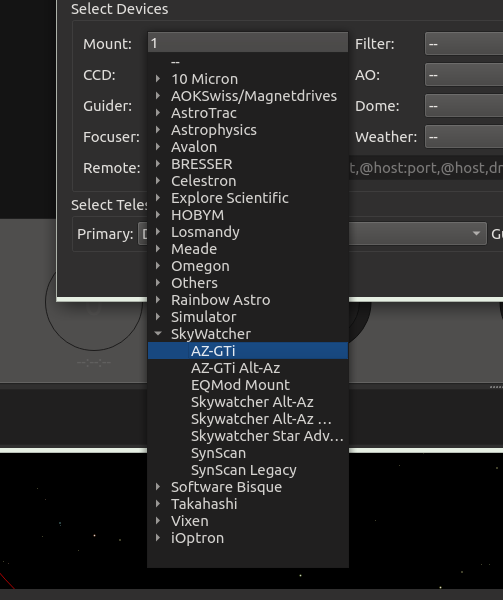
Task: Expand the AOKSwiss/Magnetdrives group
Action: coord(158,96)
